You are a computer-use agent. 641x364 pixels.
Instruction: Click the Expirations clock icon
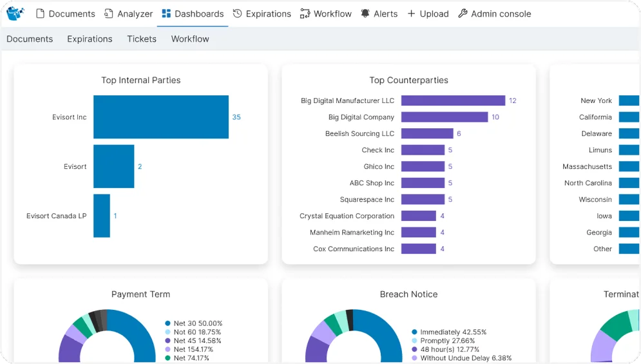tap(237, 14)
